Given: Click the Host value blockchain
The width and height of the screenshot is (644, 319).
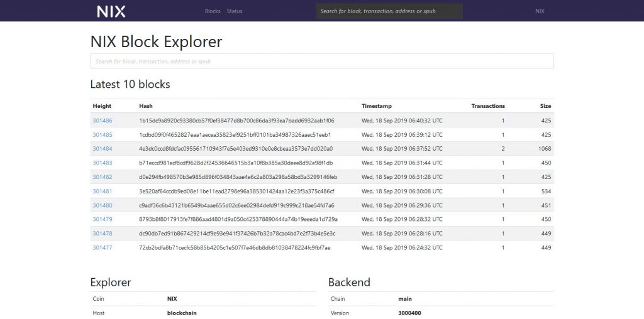Looking at the screenshot, I should (x=182, y=313).
